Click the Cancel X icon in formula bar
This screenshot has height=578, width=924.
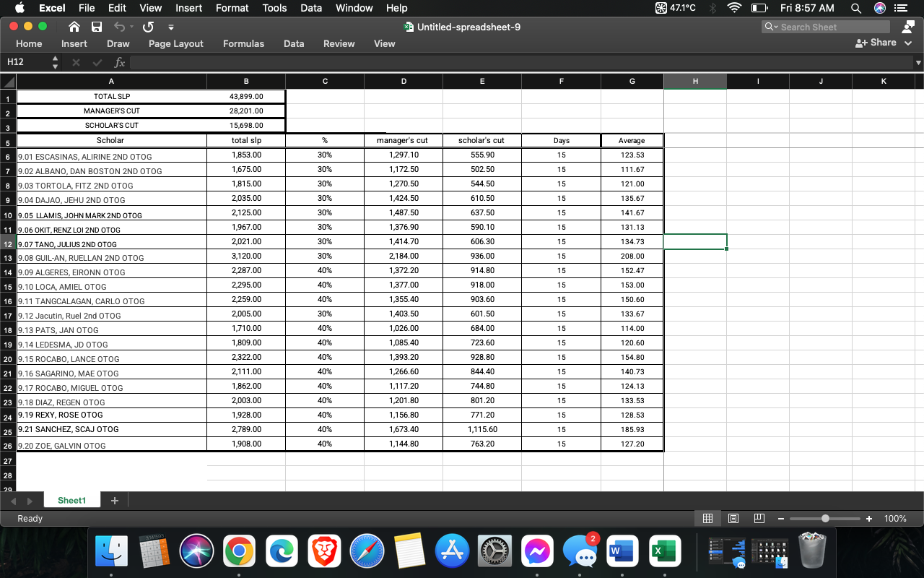[x=76, y=62]
